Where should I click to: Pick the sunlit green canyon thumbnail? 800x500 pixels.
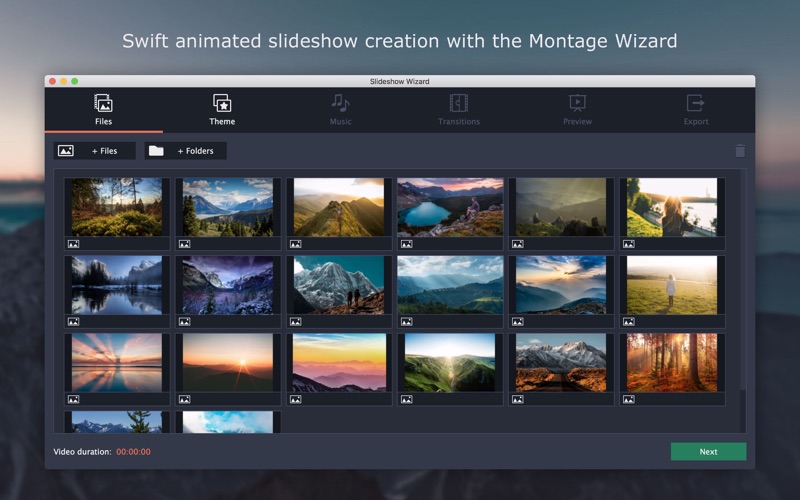click(x=450, y=362)
